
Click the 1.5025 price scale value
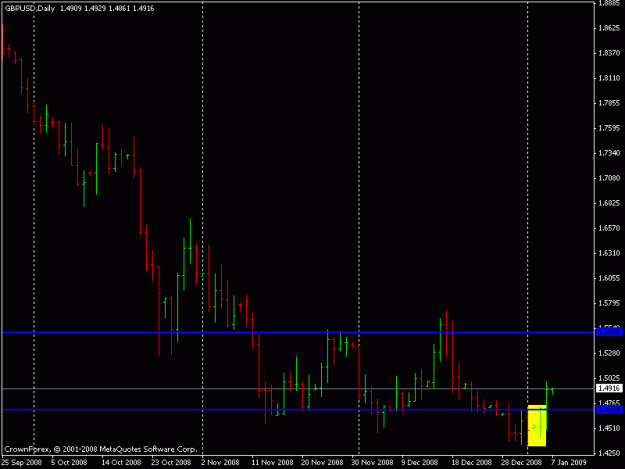pyautogui.click(x=609, y=378)
